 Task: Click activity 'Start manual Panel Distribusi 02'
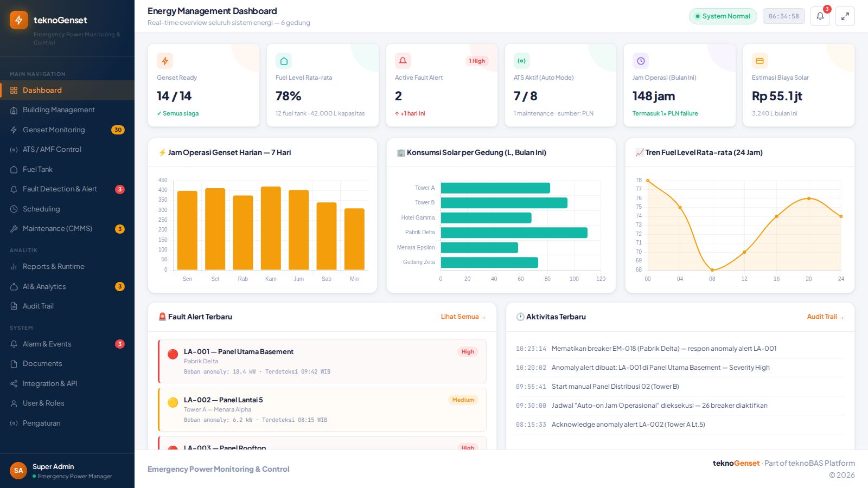tap(680, 387)
